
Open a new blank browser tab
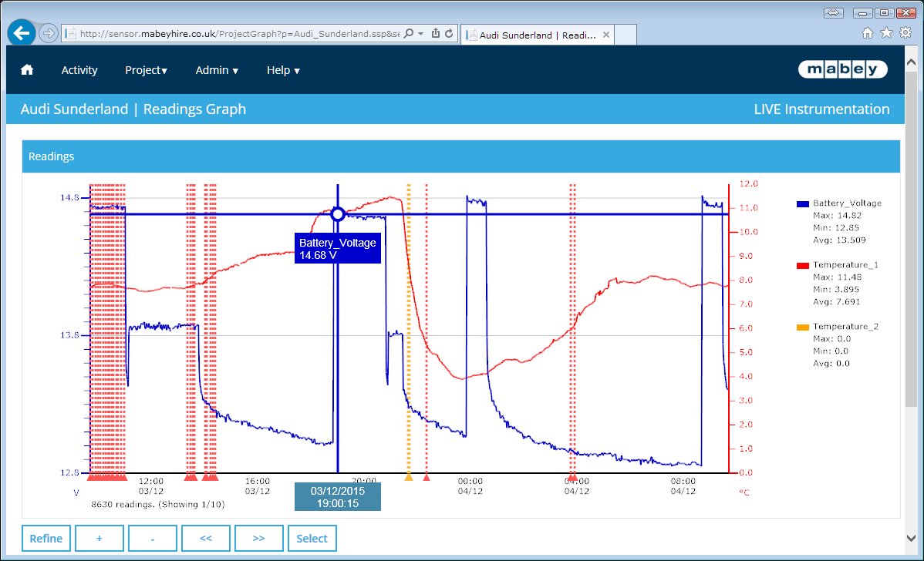coord(626,35)
